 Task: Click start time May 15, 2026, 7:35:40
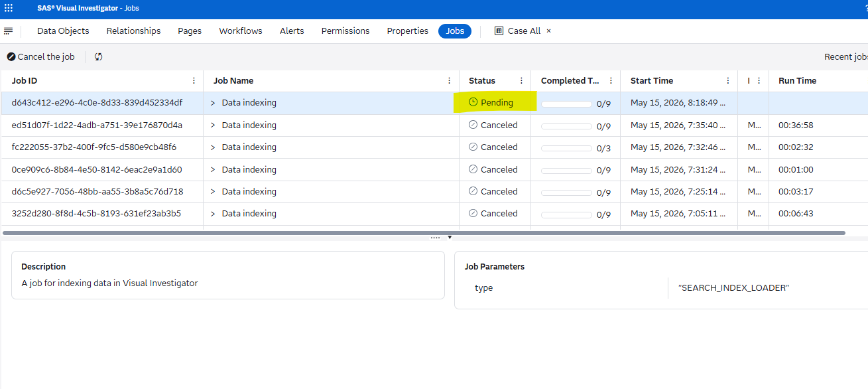(x=678, y=125)
